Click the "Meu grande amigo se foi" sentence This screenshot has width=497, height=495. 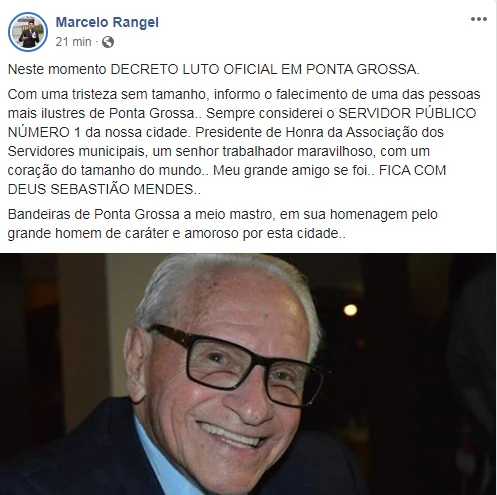pyautogui.click(x=291, y=170)
